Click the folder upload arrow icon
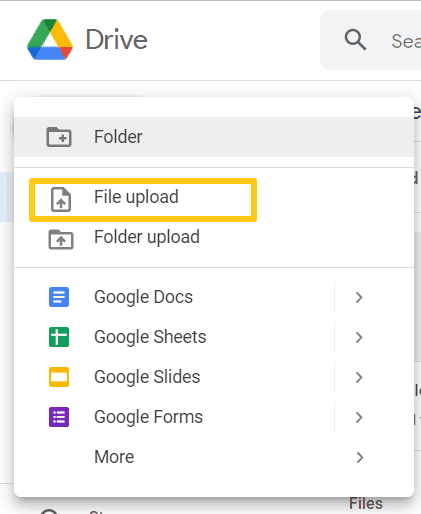 pos(61,239)
